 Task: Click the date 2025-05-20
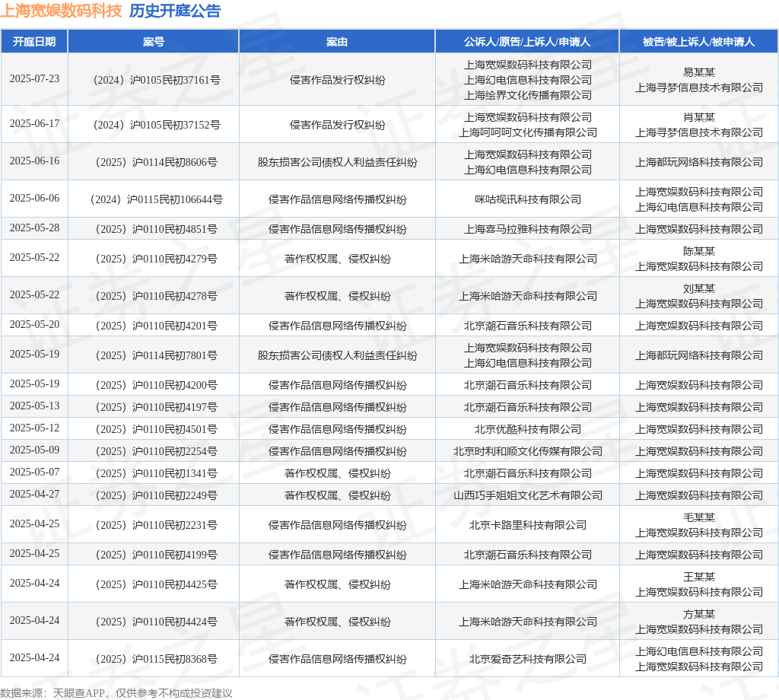[34, 324]
